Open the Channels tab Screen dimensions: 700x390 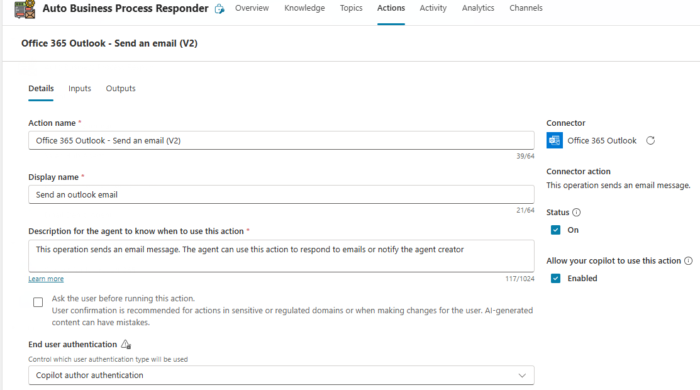tap(526, 8)
